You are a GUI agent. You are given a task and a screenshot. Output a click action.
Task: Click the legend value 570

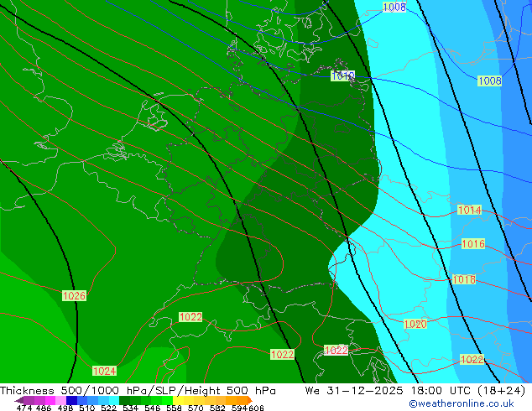point(196,408)
